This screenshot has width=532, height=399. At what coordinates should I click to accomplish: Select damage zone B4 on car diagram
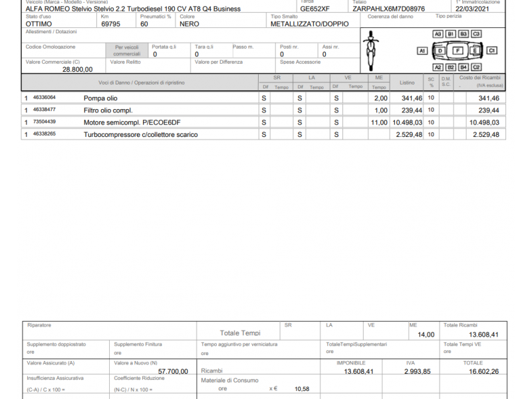tap(464, 67)
